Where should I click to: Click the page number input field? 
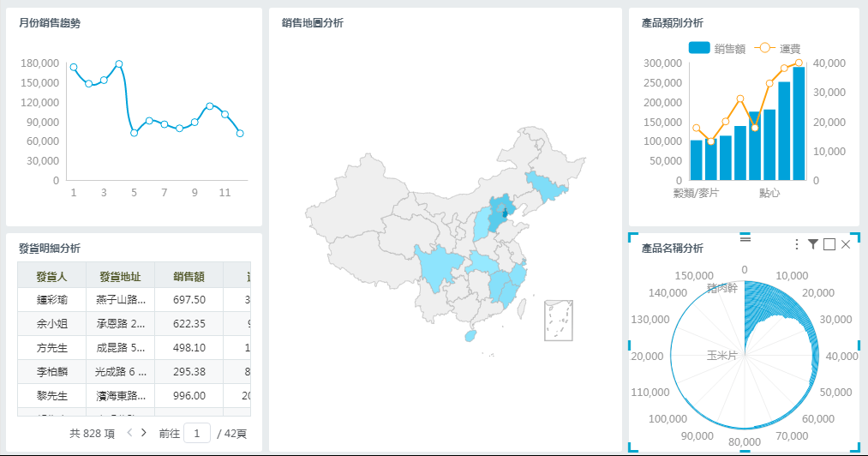point(196,434)
